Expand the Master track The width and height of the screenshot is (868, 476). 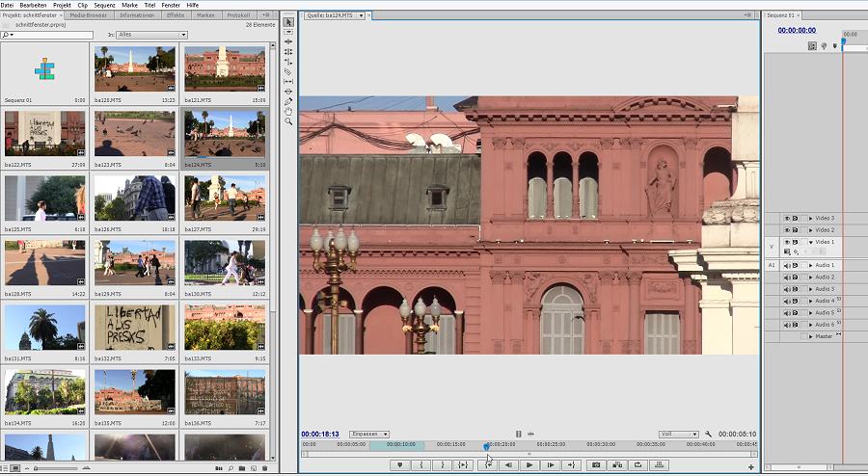[x=811, y=336]
